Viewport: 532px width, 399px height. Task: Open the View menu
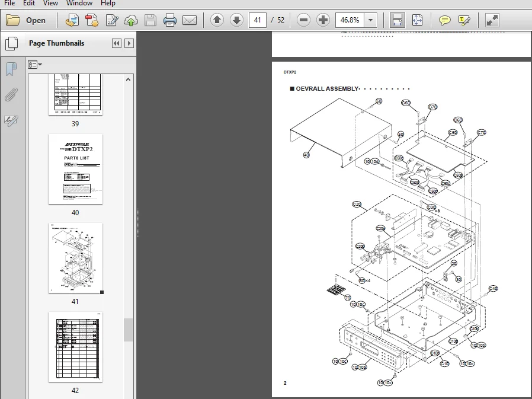50,3
